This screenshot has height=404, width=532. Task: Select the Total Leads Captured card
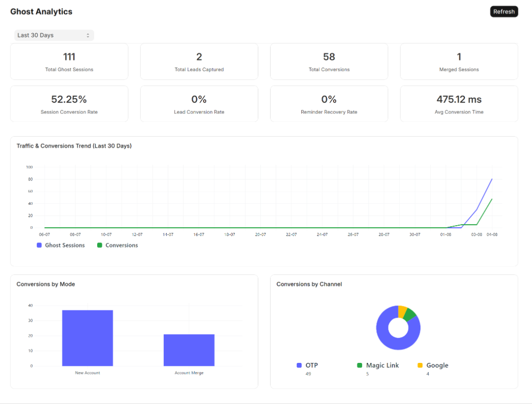pos(199,61)
